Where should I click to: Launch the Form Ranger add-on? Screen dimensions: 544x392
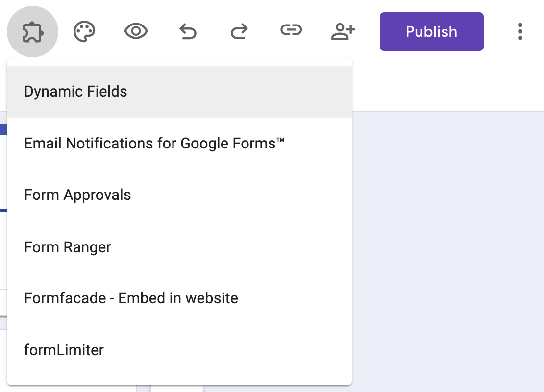tap(68, 247)
